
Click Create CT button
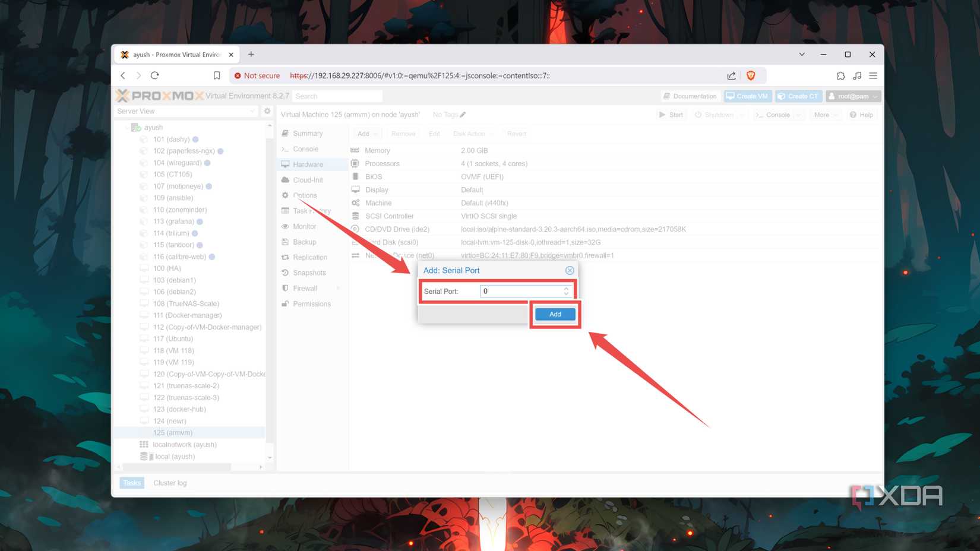[798, 96]
